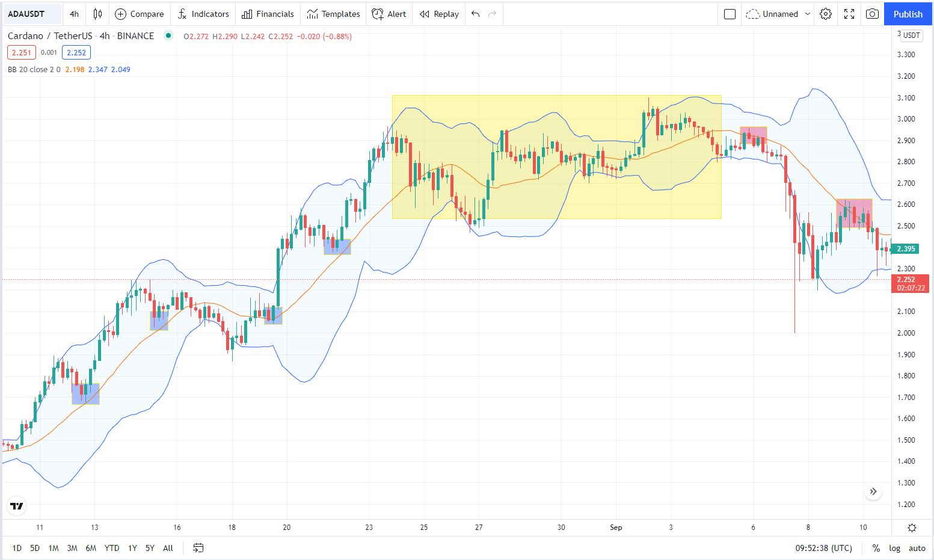The height and width of the screenshot is (560, 934).
Task: Open the Indicators dialog
Action: 203,14
